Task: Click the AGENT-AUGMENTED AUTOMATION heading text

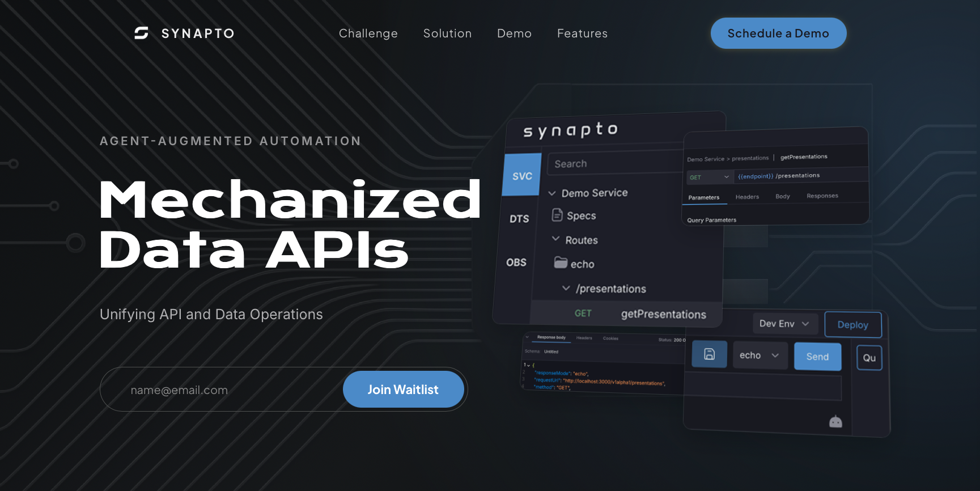Action: coord(231,141)
